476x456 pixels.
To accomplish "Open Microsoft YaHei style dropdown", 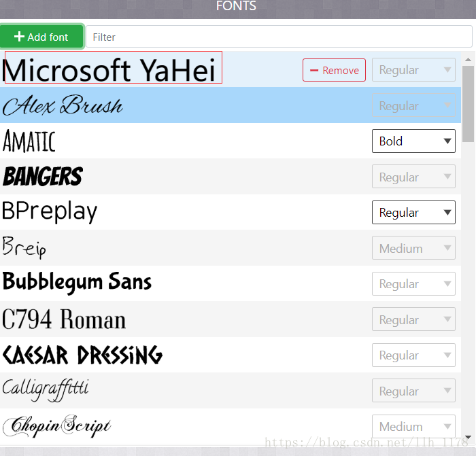I will (413, 70).
